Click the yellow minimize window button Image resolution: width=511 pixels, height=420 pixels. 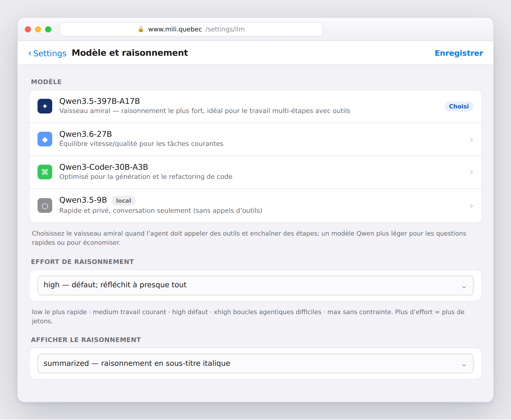(x=38, y=29)
